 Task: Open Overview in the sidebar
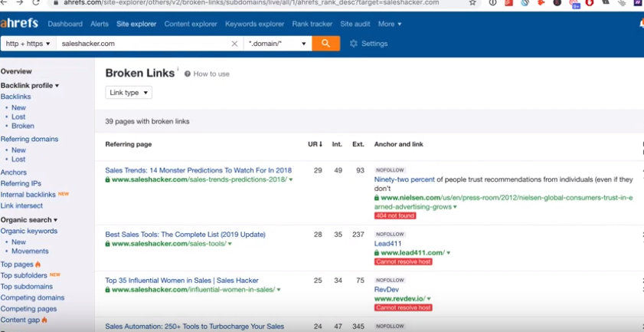pos(16,71)
